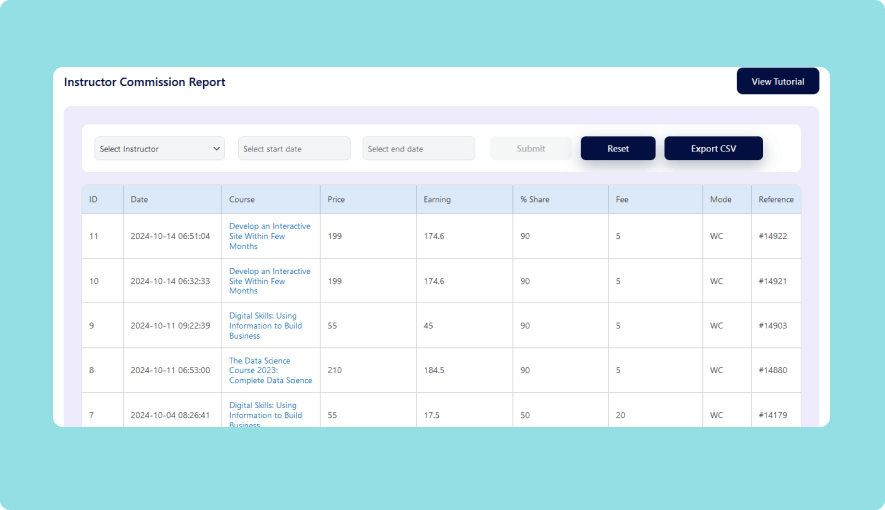Click the % Share column header
This screenshot has width=885, height=510.
(x=534, y=200)
